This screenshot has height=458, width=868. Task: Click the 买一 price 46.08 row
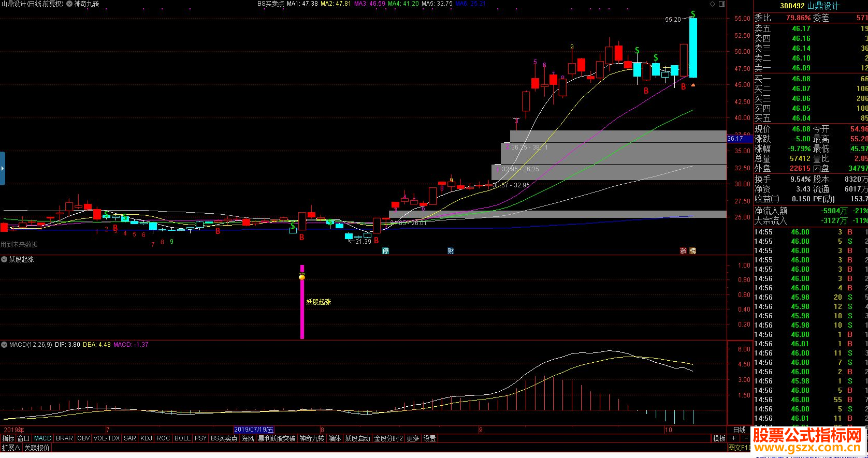tap(811, 79)
